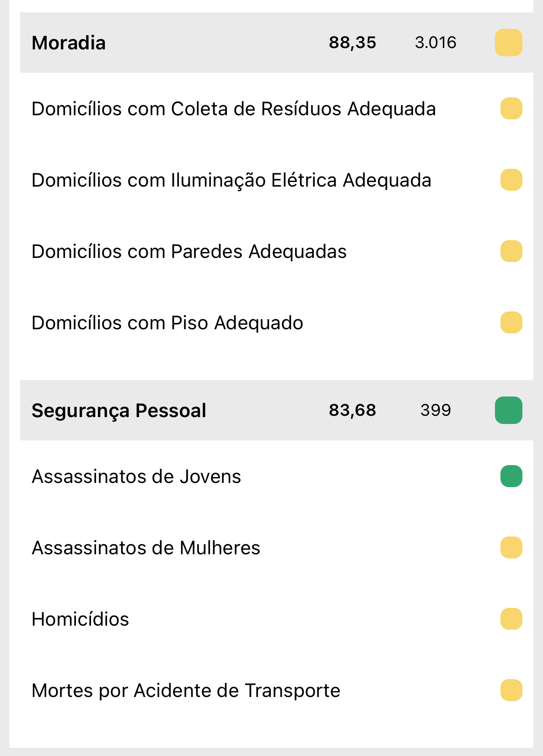Screen dimensions: 543x756
Task: Click the yellow swatch beside Moradia
Action: (508, 43)
